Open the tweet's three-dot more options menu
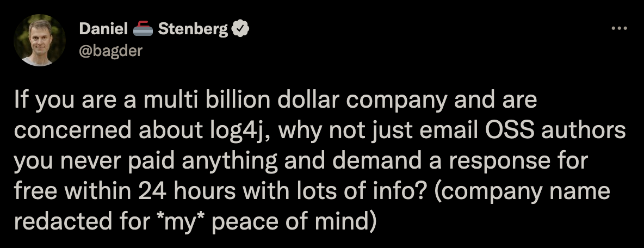 click(x=620, y=29)
